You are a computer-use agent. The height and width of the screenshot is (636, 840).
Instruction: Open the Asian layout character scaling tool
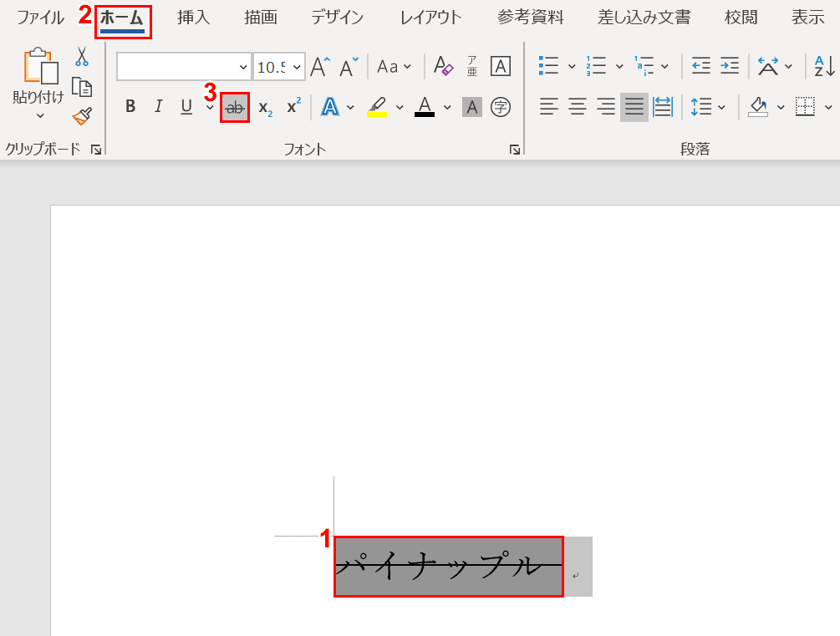(x=767, y=66)
